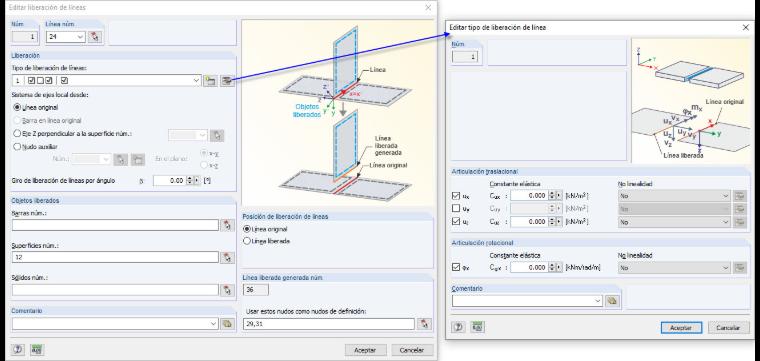This screenshot has width=760, height=361.
Task: Select Eje Z perpendicular a la superficie option
Action: point(17,133)
